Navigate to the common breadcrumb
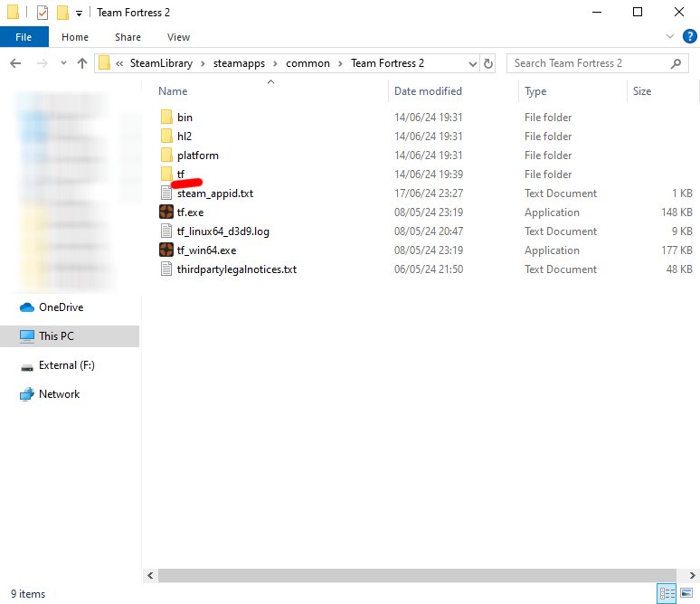This screenshot has height=604, width=700. [x=307, y=63]
